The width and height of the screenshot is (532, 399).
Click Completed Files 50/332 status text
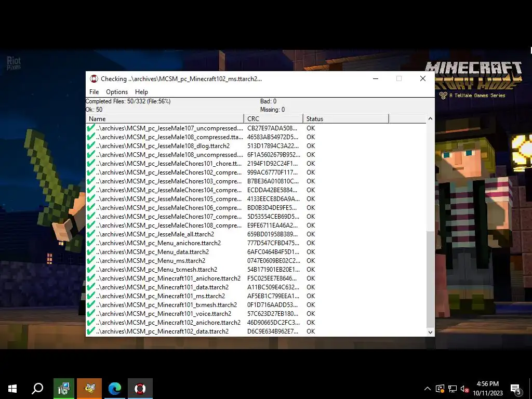click(128, 101)
